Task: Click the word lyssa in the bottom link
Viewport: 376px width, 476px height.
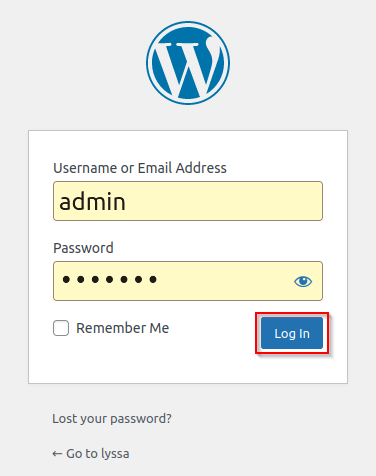Action: 115,454
